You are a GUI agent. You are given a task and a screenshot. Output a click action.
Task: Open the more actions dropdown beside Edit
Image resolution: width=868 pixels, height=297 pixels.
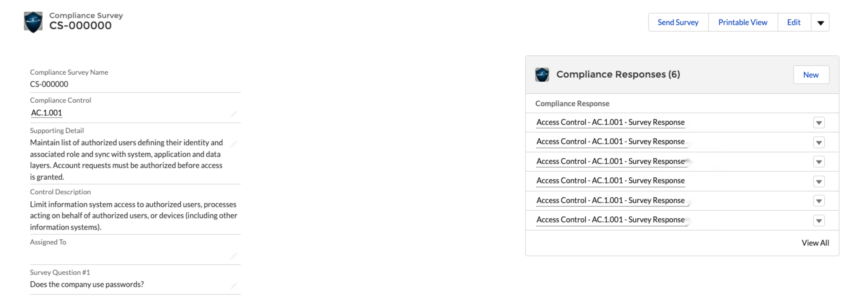click(x=820, y=22)
